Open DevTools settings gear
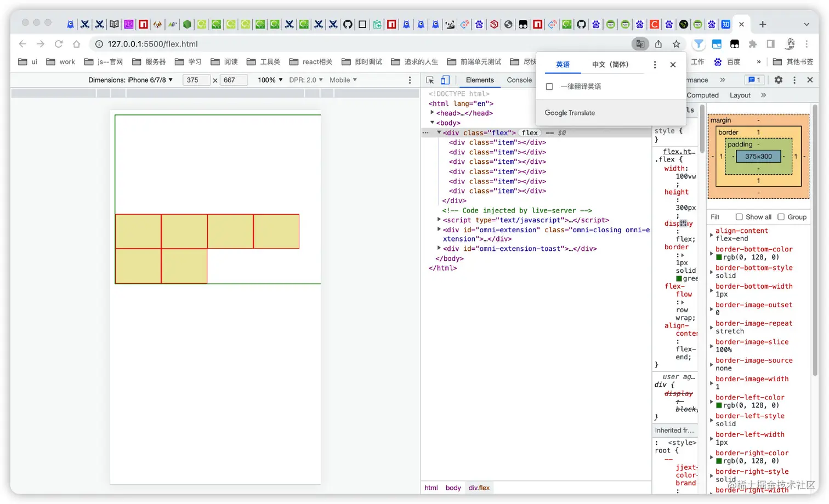Viewport: 829px width, 504px height. tap(779, 80)
